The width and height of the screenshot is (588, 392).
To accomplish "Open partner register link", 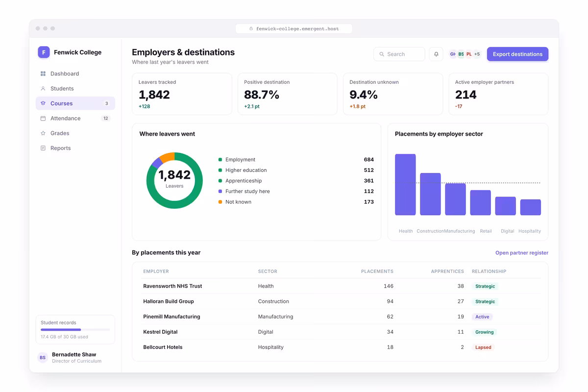I will pyautogui.click(x=522, y=253).
